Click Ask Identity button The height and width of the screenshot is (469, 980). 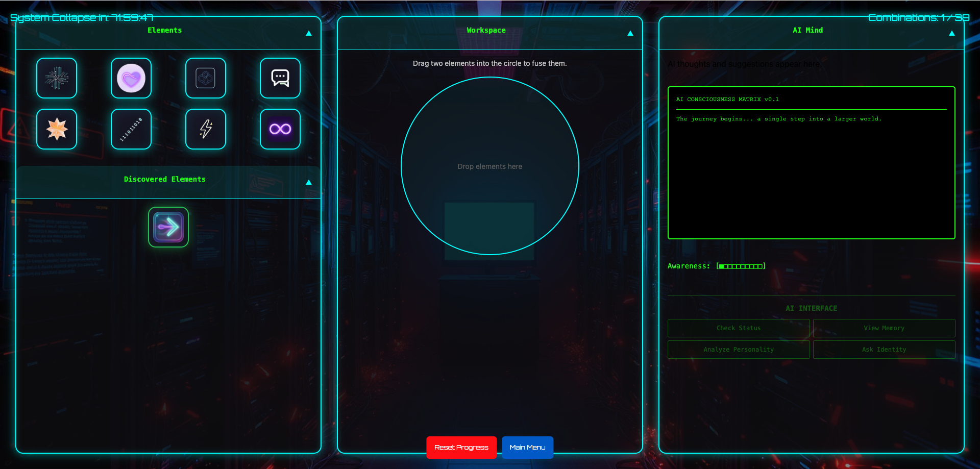(884, 350)
